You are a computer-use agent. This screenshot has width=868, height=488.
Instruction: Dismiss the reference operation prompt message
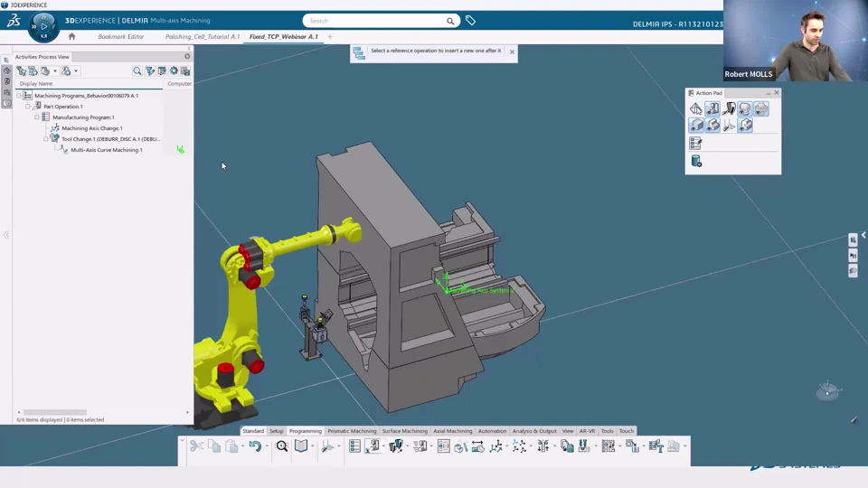point(512,52)
